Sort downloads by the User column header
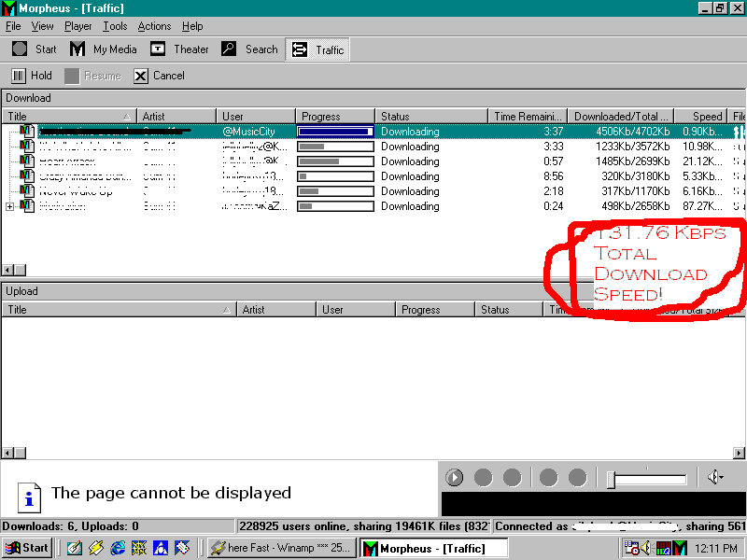The width and height of the screenshot is (747, 560). [256, 116]
